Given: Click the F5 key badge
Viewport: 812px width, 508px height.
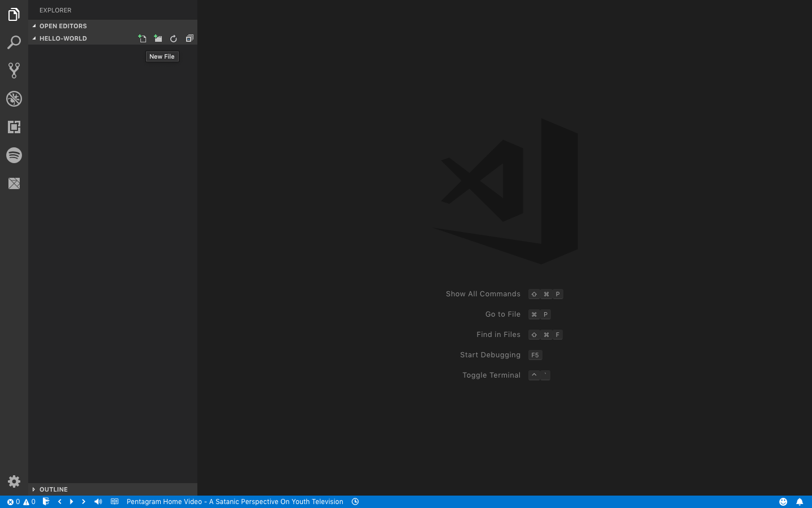Looking at the screenshot, I should point(535,355).
